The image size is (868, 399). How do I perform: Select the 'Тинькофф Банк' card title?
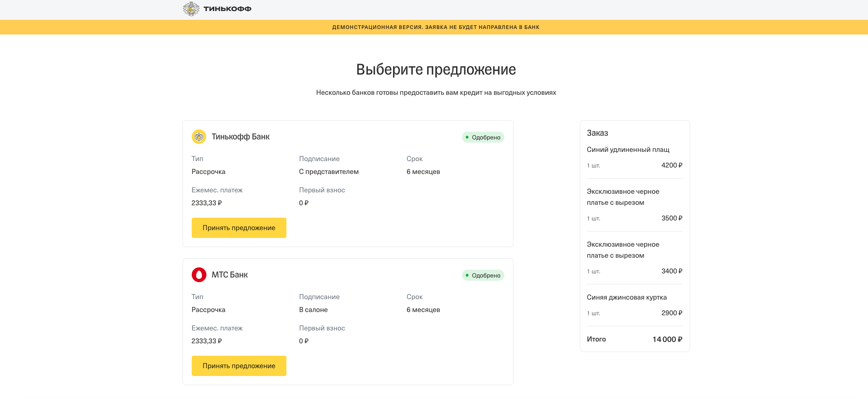[240, 137]
